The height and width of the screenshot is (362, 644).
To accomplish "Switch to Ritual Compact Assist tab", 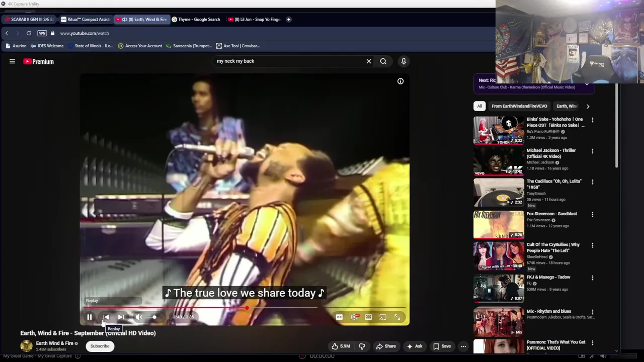I will [86, 19].
